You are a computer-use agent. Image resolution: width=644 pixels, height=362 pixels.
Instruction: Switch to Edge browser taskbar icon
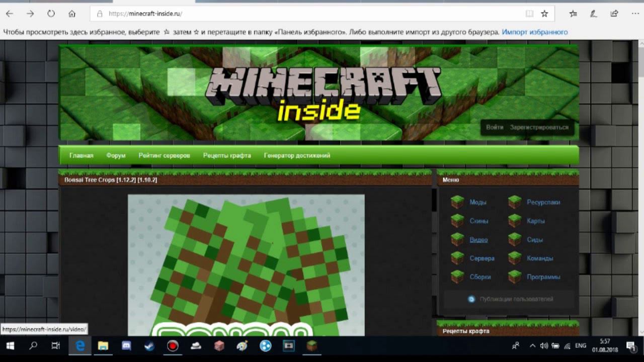(80, 346)
